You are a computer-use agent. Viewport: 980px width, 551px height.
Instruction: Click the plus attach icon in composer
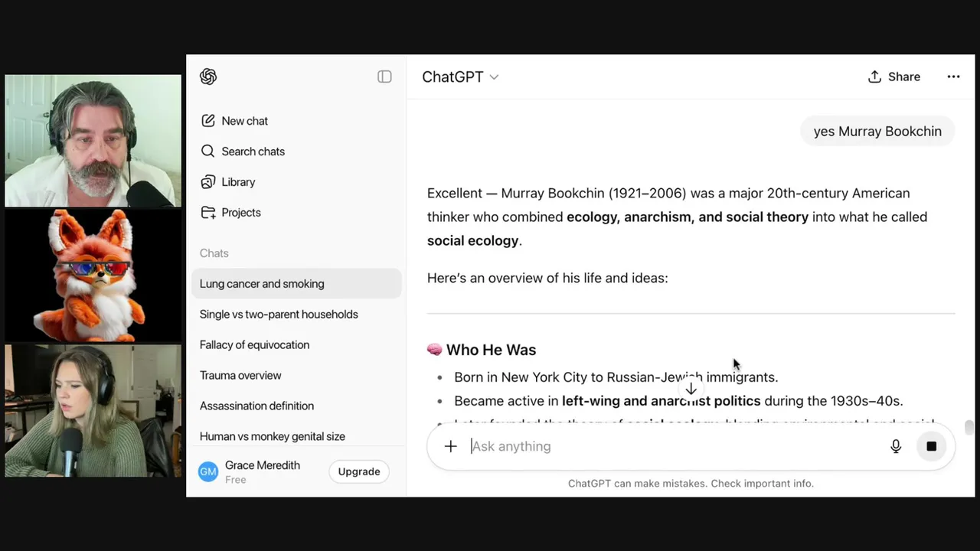pyautogui.click(x=451, y=446)
